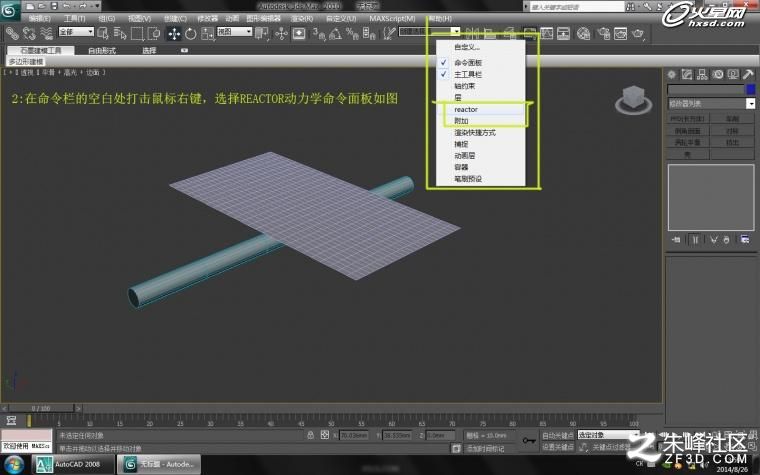760x475 pixels.
Task: Uncheck 主工具栏 in the context menu
Action: (x=480, y=74)
